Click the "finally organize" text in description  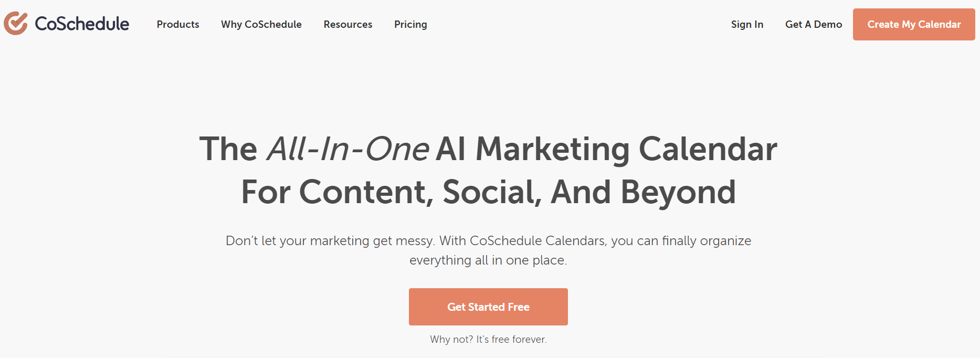(x=706, y=241)
